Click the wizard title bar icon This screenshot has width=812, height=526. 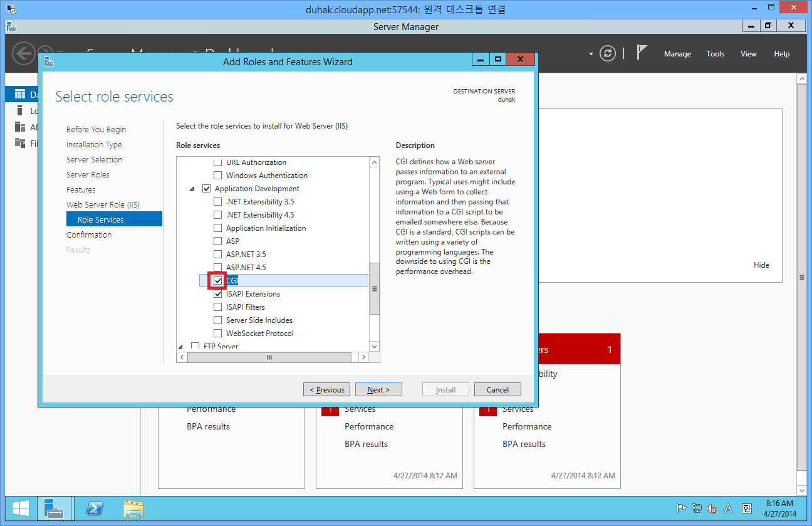point(49,61)
